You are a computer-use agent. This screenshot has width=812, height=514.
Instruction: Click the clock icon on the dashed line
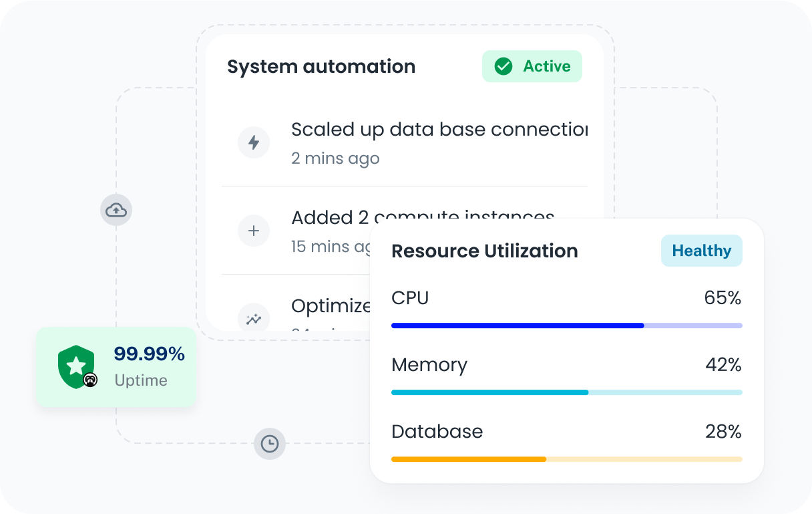tap(270, 444)
